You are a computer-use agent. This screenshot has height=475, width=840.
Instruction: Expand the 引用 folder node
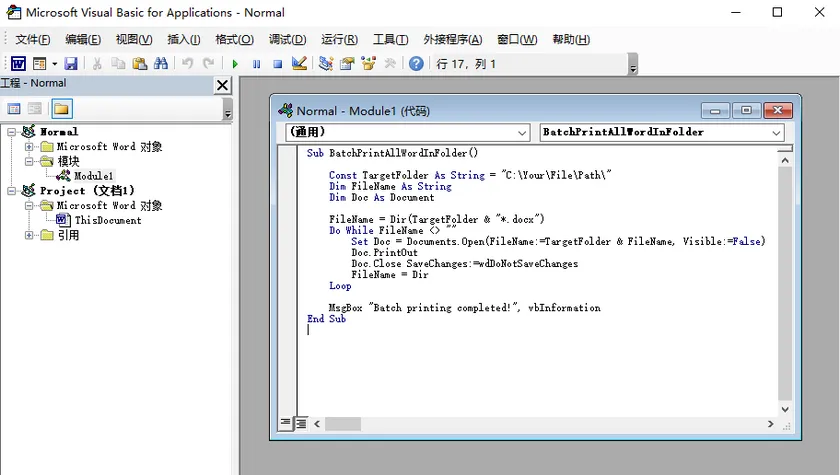[x=29, y=235]
